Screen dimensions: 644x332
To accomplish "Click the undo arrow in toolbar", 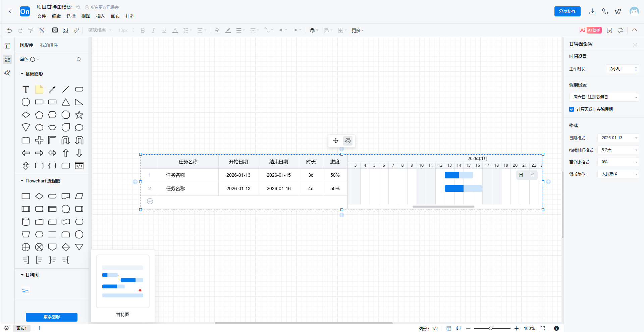I will tap(9, 30).
